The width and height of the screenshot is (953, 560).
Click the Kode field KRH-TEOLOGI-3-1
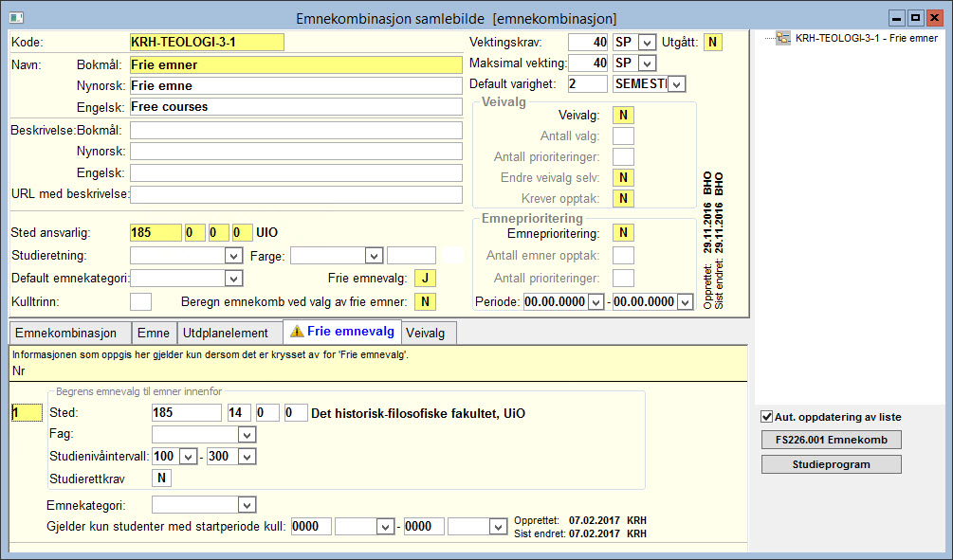click(207, 43)
